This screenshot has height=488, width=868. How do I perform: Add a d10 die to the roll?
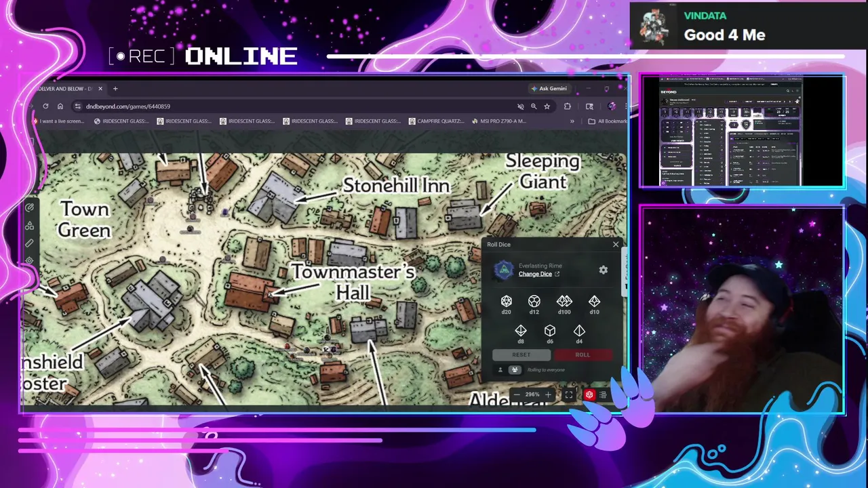[x=594, y=304]
